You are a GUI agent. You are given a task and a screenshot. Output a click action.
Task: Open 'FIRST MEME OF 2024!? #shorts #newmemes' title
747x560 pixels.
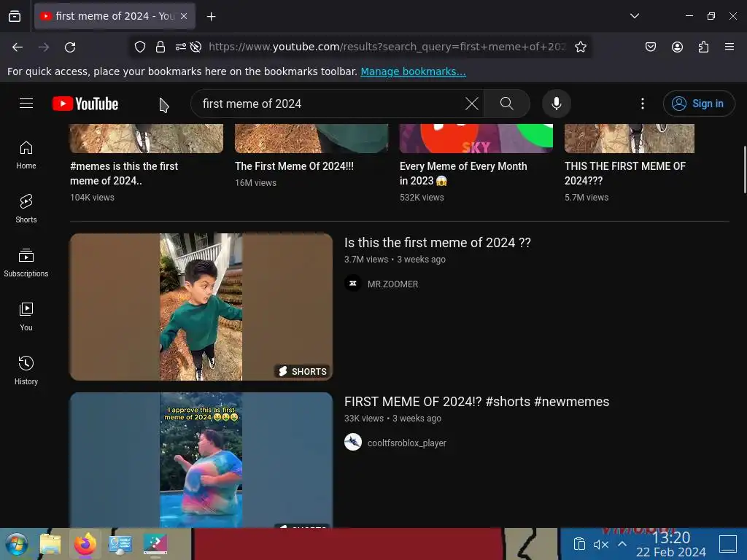(x=476, y=402)
